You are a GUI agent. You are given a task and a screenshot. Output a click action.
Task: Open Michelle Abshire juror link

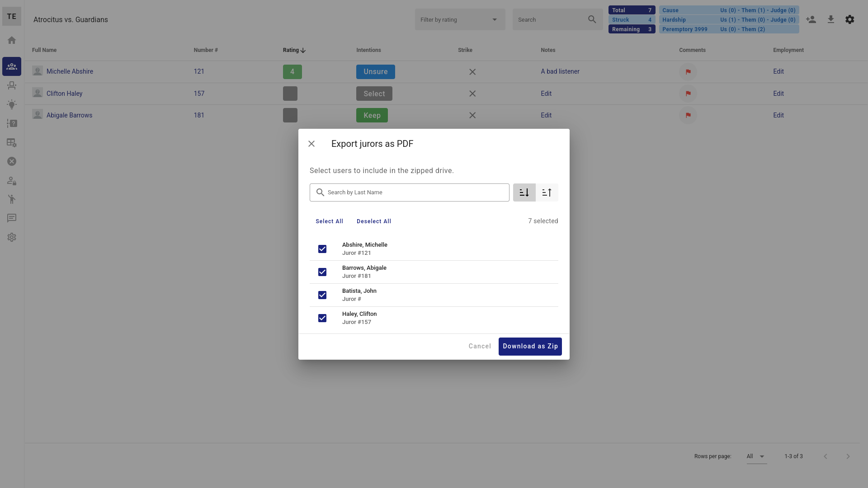[70, 71]
